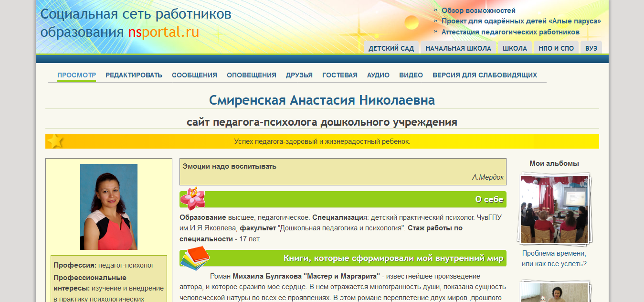
Task: Open the ВУЗ tab
Action: [591, 48]
